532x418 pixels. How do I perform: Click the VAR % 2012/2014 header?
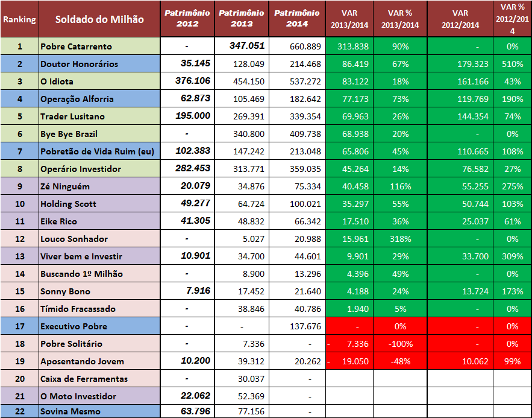512,19
